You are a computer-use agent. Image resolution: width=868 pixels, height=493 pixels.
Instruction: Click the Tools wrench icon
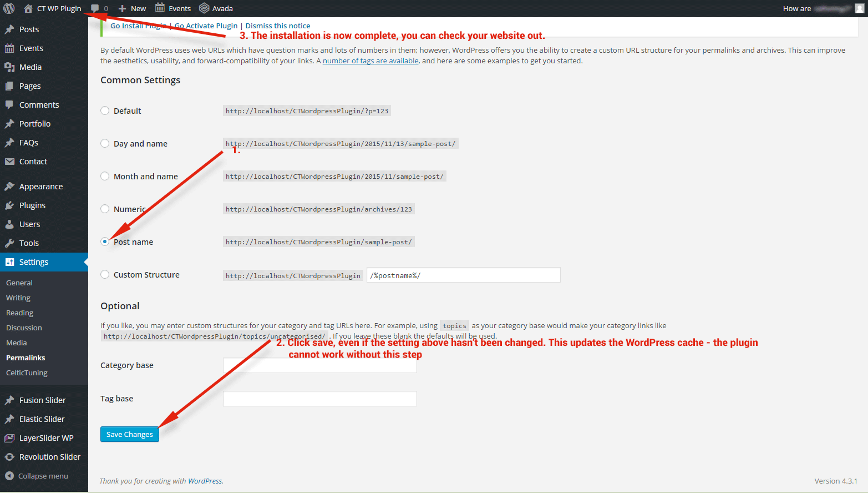tap(9, 243)
